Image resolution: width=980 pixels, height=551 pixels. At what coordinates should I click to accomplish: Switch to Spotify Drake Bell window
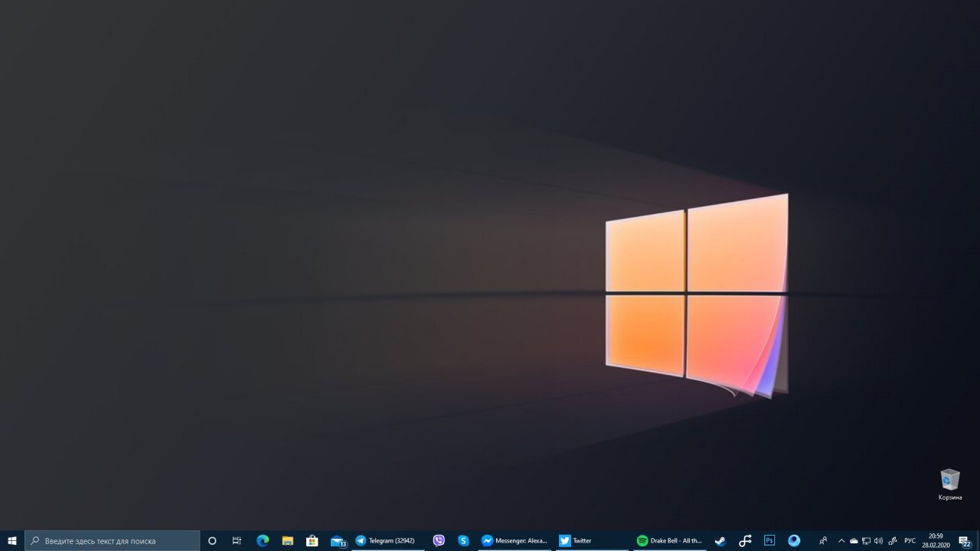[x=670, y=540]
